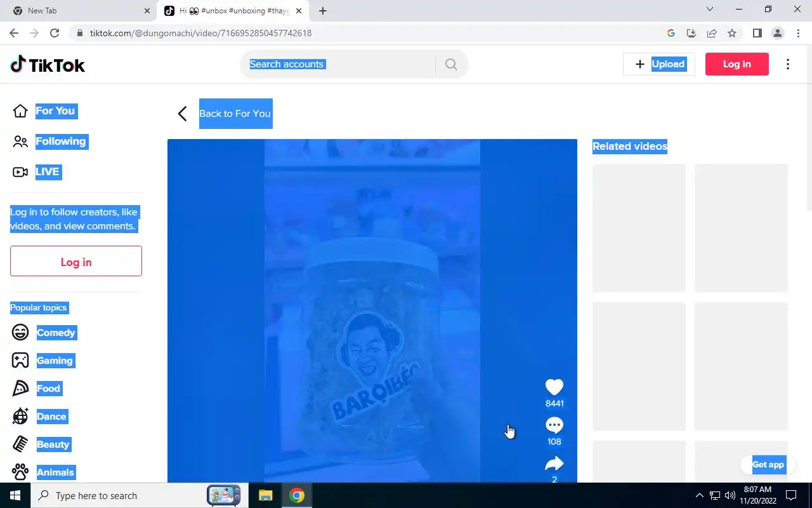Viewport: 812px width, 508px height.
Task: Click the Comedy smiley icon
Action: pos(20,333)
